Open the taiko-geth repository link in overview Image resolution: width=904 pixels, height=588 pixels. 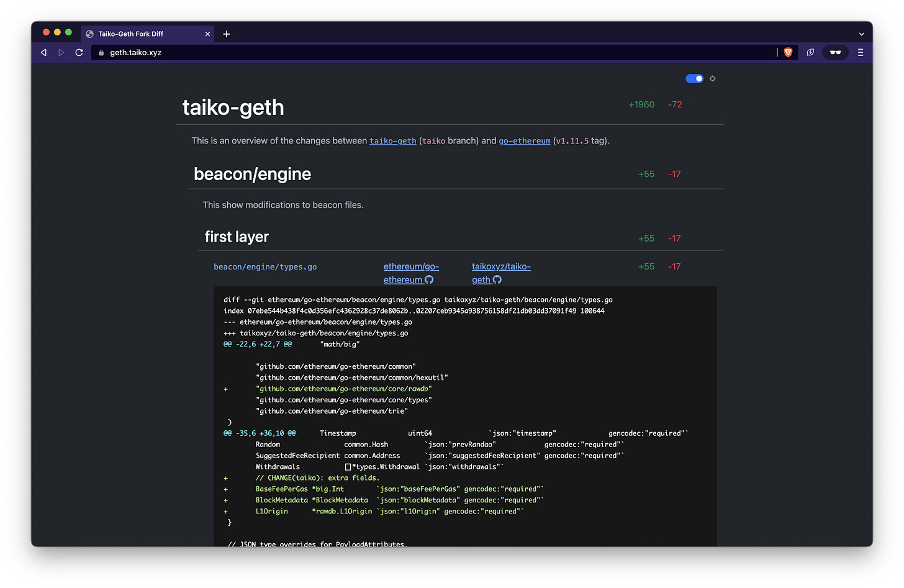(x=393, y=141)
